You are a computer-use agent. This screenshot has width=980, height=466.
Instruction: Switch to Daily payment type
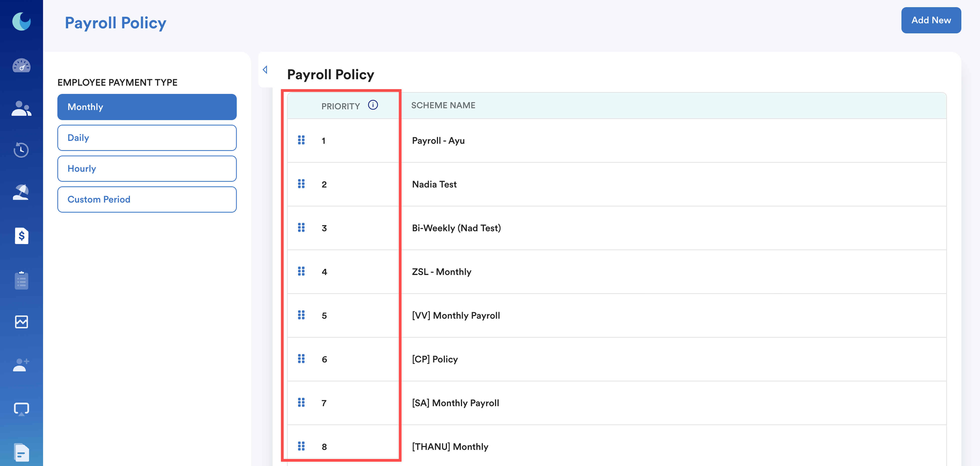[x=147, y=138]
